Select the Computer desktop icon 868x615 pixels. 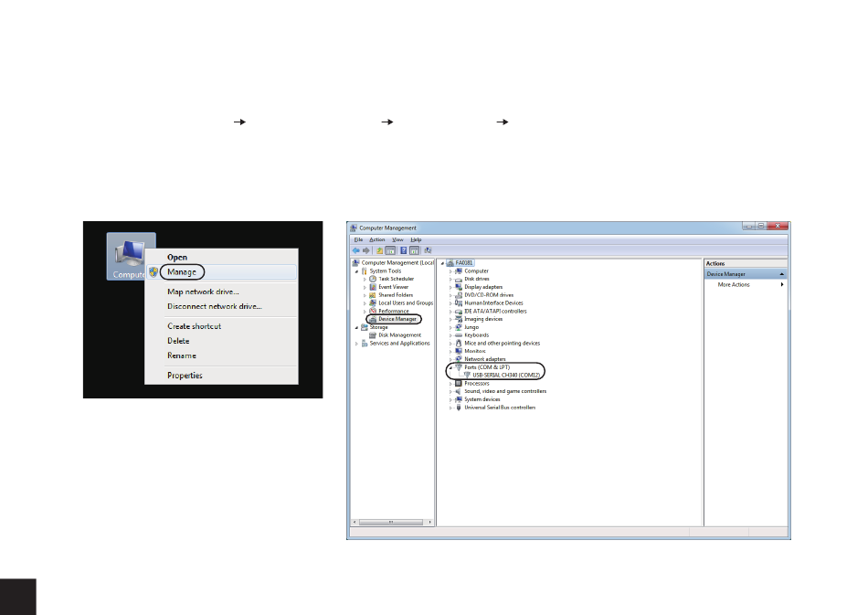132,256
